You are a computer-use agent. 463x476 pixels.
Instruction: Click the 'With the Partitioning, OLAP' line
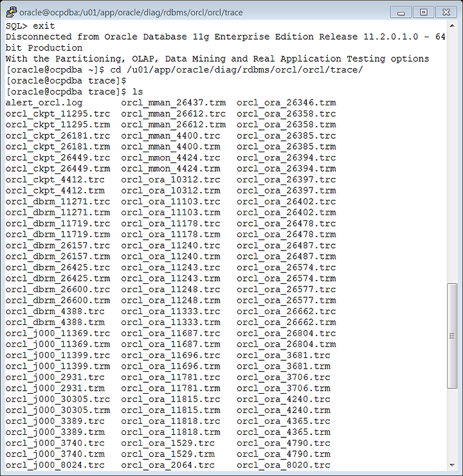pos(217,59)
